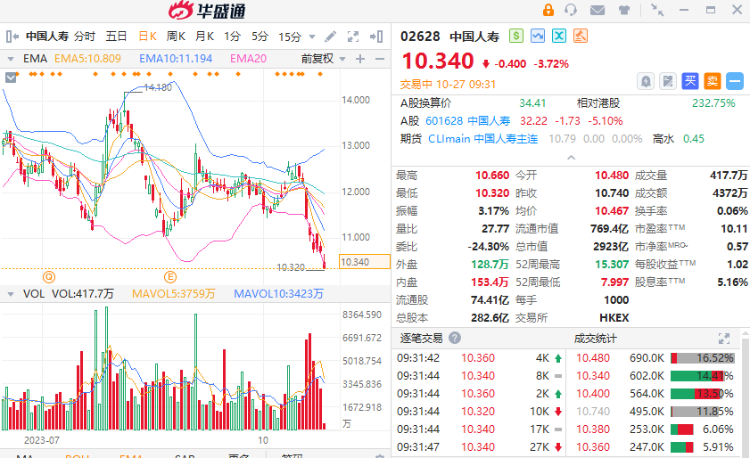Click the 逐笔交易 header
Viewport: 750px width, 458px height.
coord(421,338)
